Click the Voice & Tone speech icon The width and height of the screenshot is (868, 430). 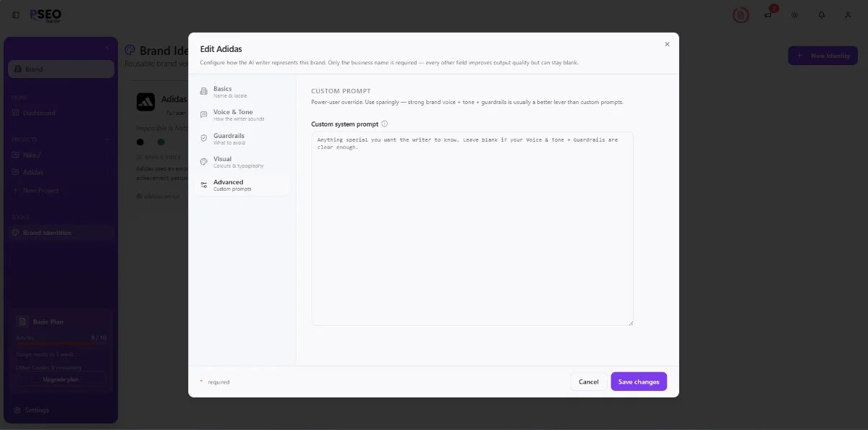click(204, 114)
